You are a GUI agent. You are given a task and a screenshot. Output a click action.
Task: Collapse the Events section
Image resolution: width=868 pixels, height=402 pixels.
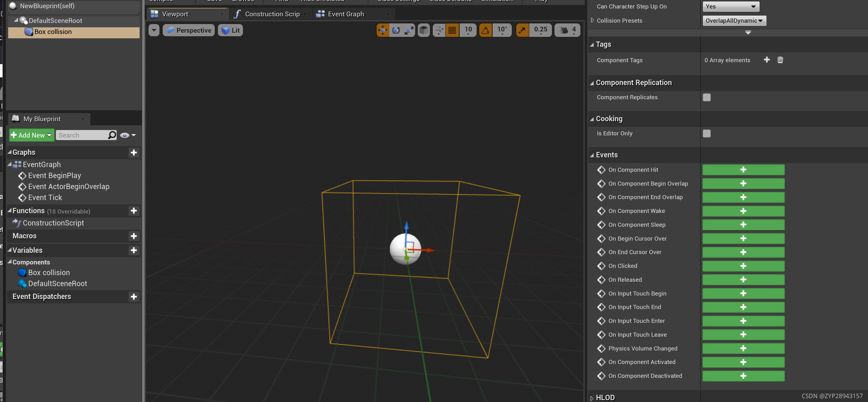tap(592, 155)
